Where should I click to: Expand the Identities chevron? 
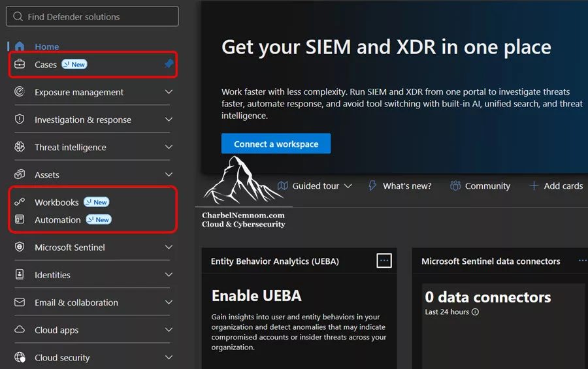point(169,274)
